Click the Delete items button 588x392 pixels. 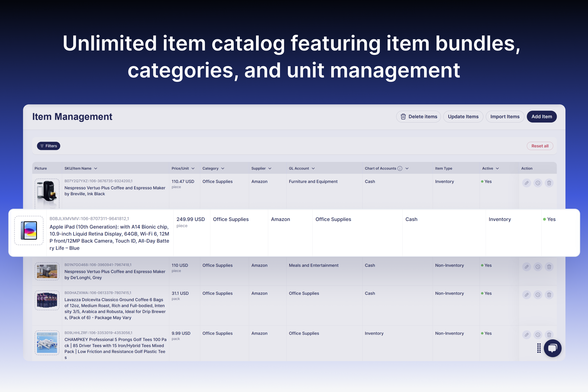pos(418,117)
